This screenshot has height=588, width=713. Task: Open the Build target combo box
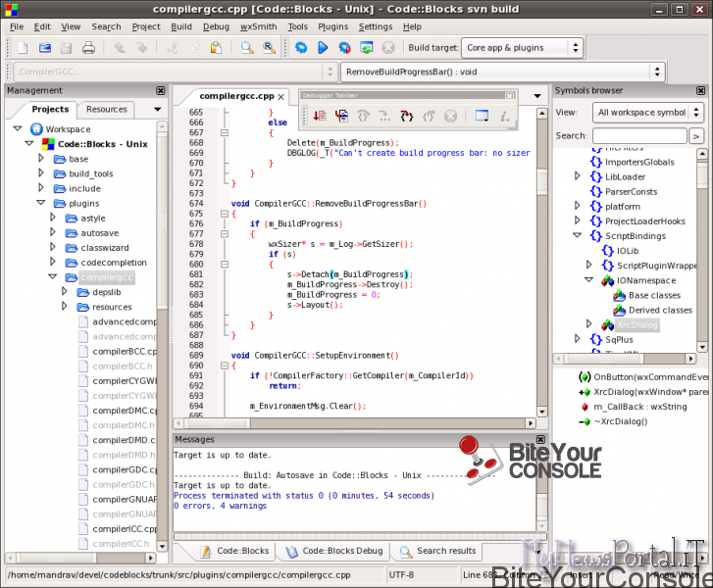point(522,48)
